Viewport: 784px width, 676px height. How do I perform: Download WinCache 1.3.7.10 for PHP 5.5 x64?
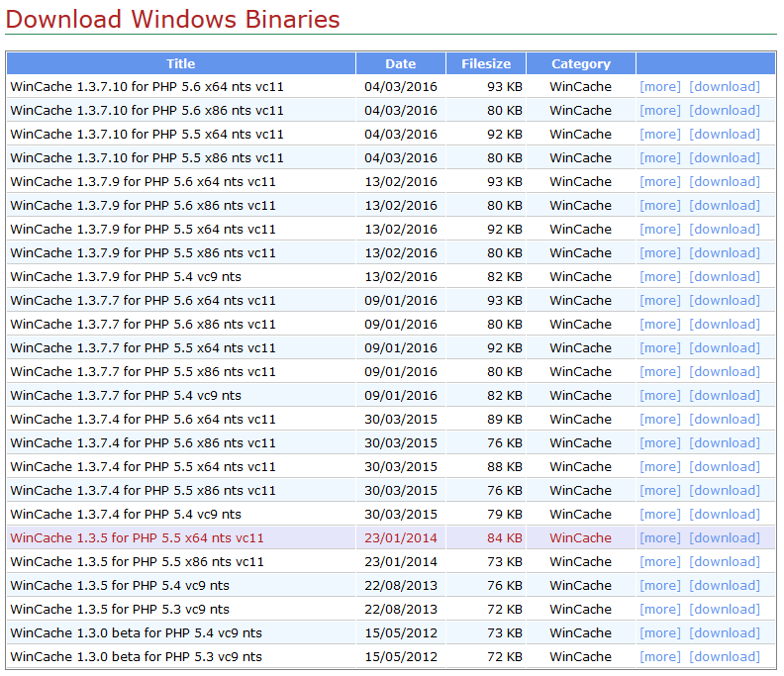click(725, 135)
